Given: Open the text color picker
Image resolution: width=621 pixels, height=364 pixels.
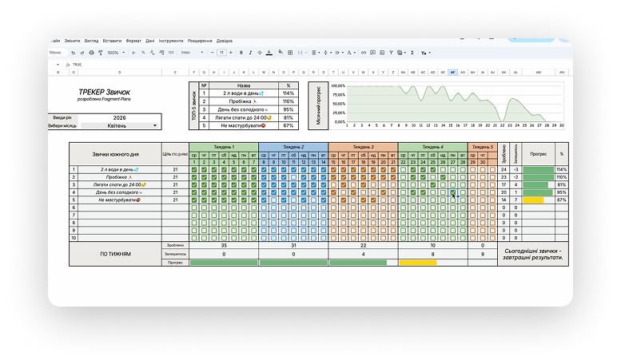Looking at the screenshot, I should point(269,53).
